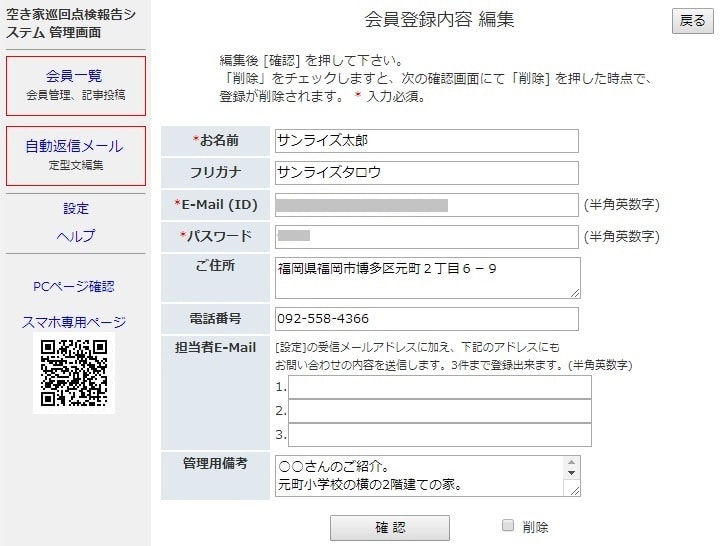Click the お名前 name input field

pos(426,141)
